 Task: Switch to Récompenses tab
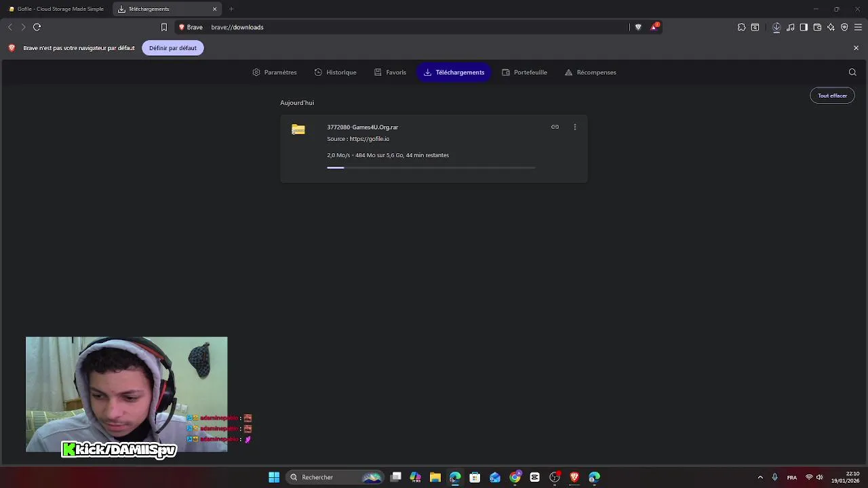click(591, 72)
